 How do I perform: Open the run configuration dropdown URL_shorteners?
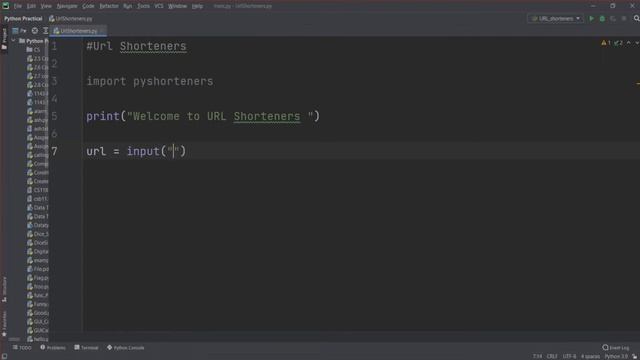(x=556, y=18)
